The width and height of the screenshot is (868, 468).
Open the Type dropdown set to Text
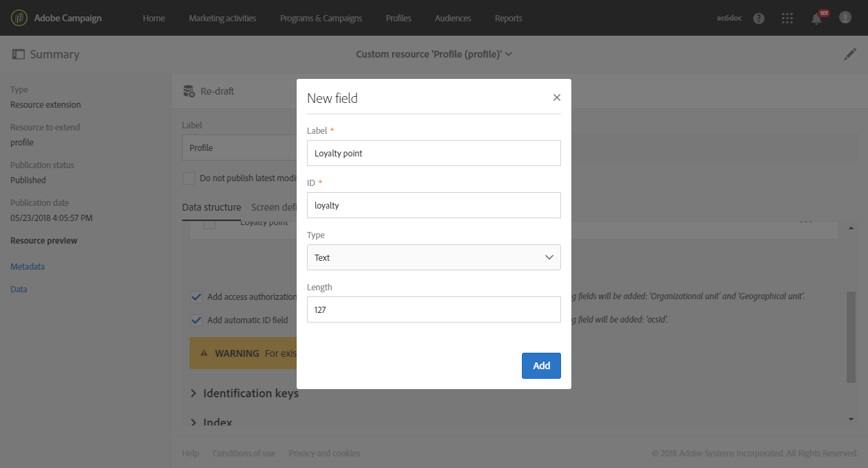(x=433, y=257)
